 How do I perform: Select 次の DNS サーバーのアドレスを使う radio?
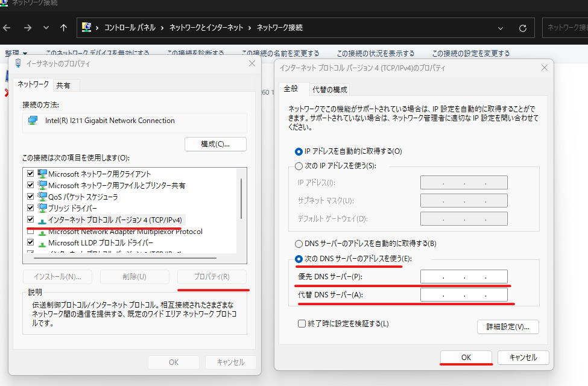coord(299,259)
